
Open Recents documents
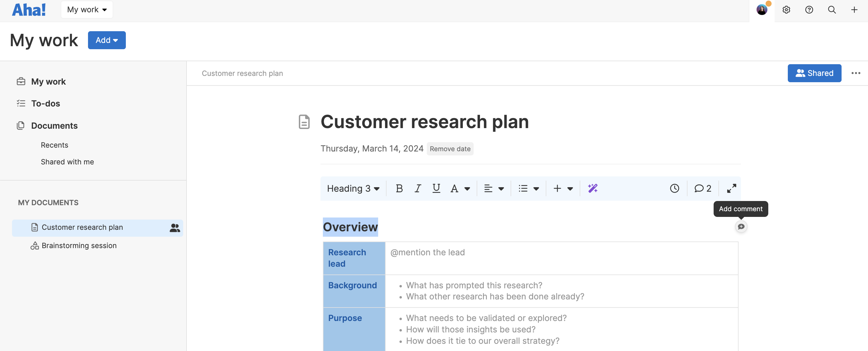coord(54,145)
